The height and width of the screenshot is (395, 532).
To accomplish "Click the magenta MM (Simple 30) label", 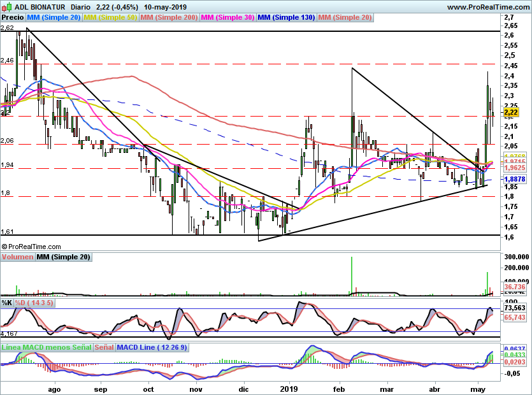I will [x=227, y=18].
